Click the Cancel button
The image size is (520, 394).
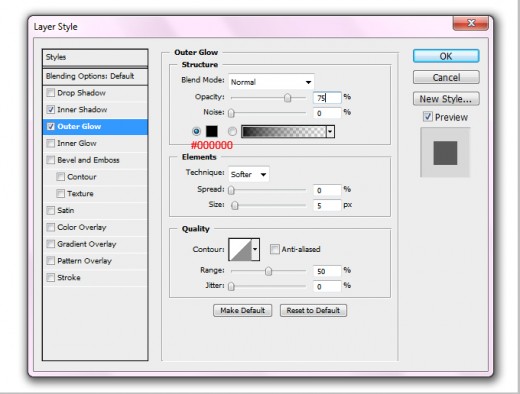[446, 77]
